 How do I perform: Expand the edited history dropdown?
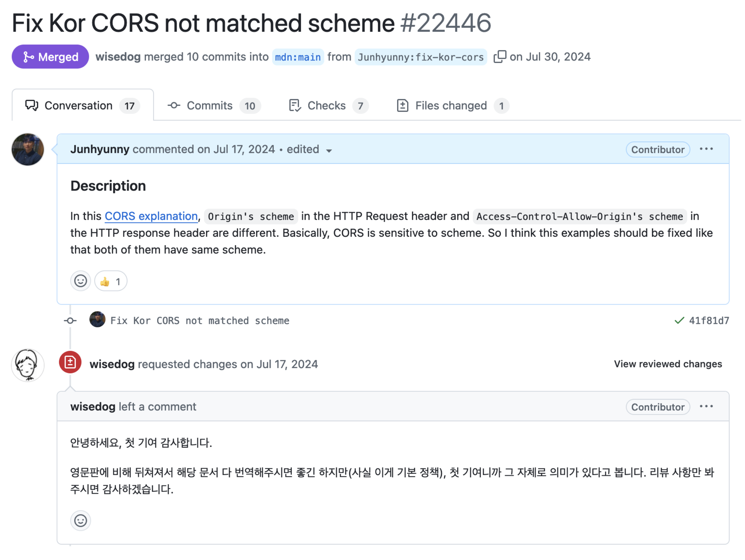pos(329,151)
